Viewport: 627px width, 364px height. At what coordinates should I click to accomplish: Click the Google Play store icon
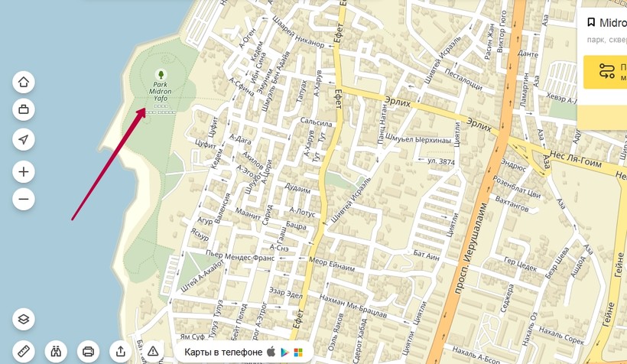point(284,353)
